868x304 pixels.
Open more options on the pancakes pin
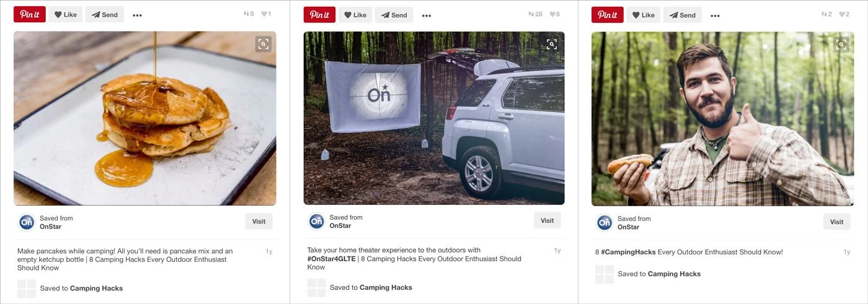137,15
